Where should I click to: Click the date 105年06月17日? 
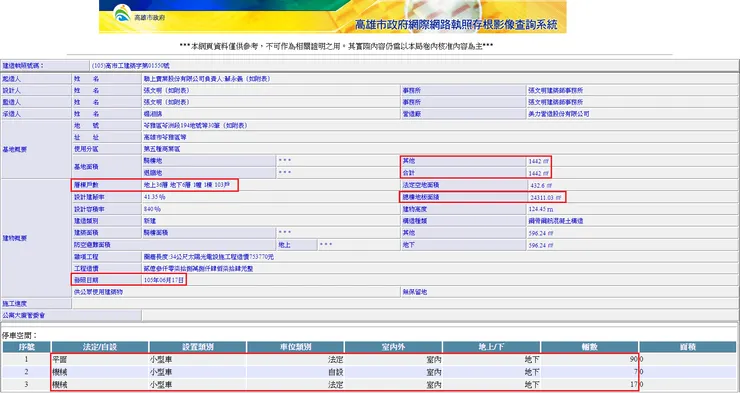coord(163,280)
